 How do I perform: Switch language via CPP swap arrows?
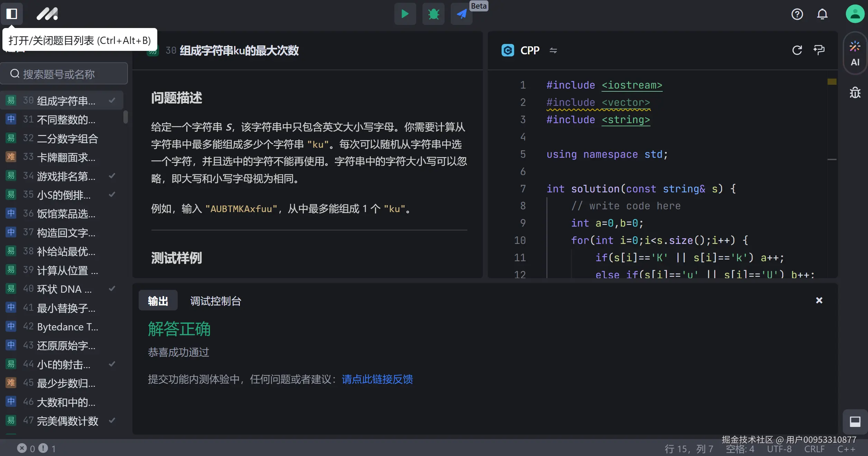553,51
